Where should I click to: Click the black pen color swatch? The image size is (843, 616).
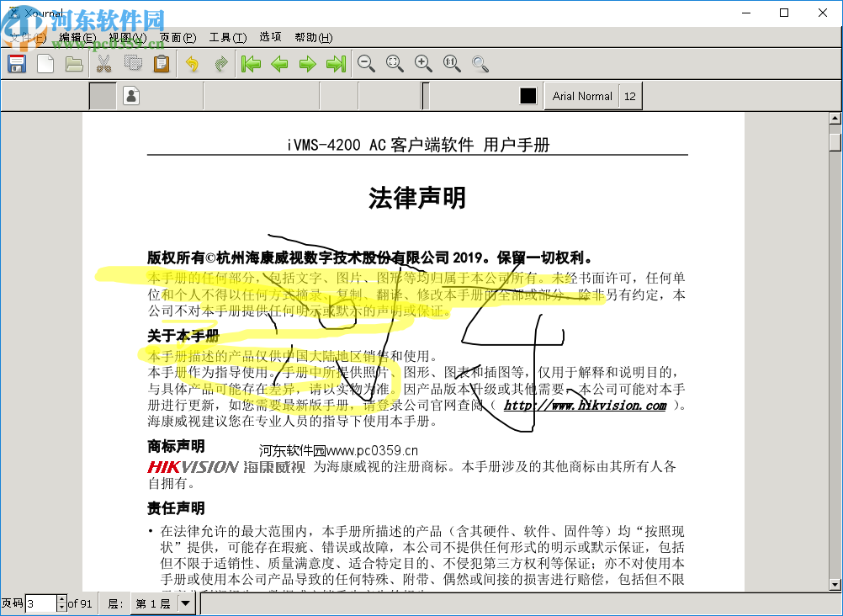point(528,96)
